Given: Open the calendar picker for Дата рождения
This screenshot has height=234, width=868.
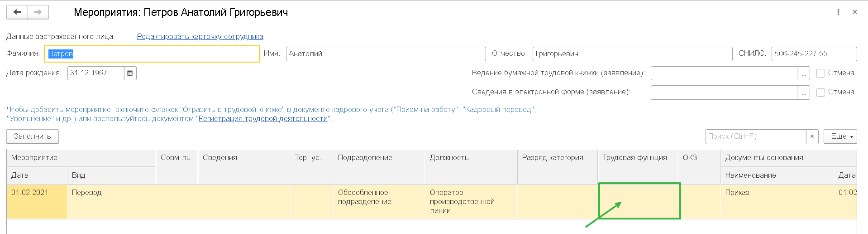Looking at the screenshot, I should point(130,73).
